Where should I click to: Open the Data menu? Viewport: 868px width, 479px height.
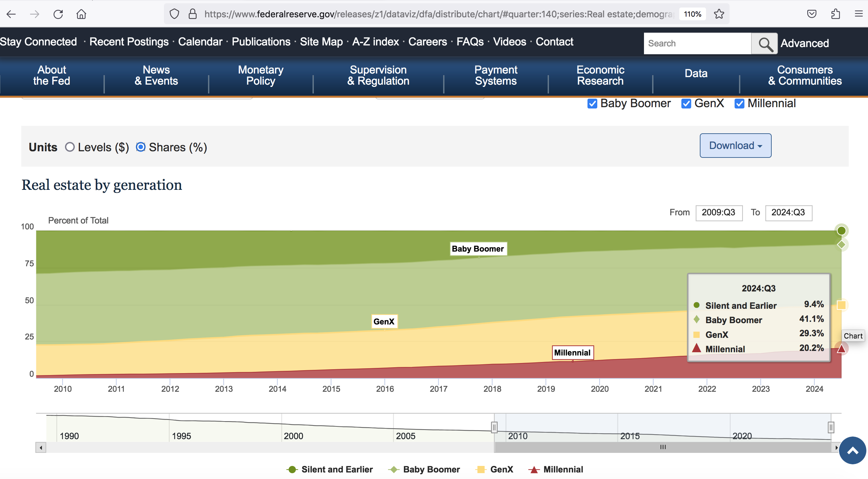pos(696,73)
